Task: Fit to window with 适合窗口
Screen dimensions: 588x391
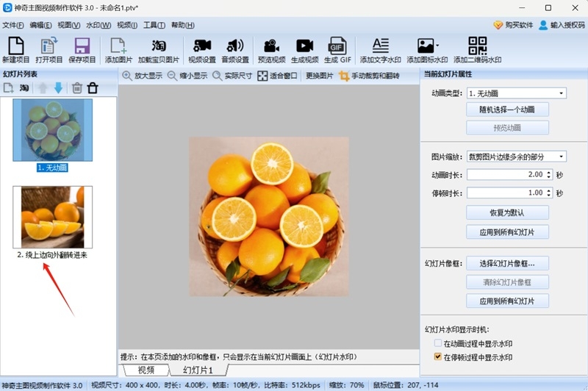Action: (x=277, y=76)
